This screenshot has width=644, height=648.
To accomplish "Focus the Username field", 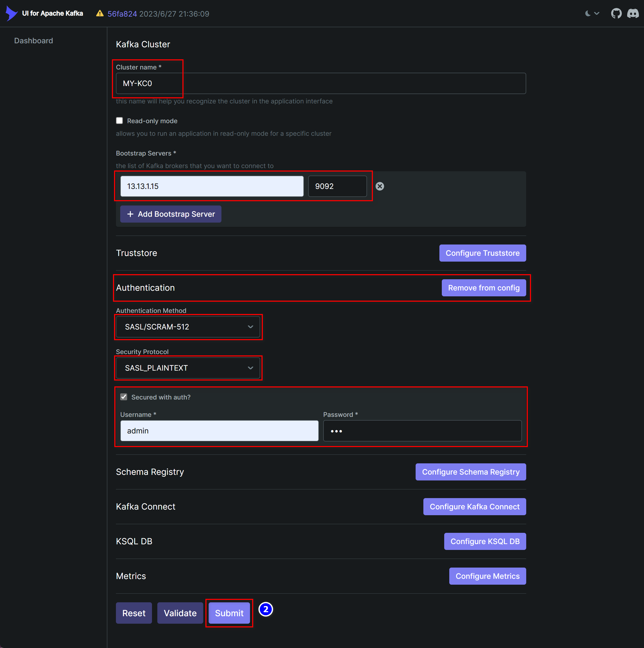I will point(219,431).
